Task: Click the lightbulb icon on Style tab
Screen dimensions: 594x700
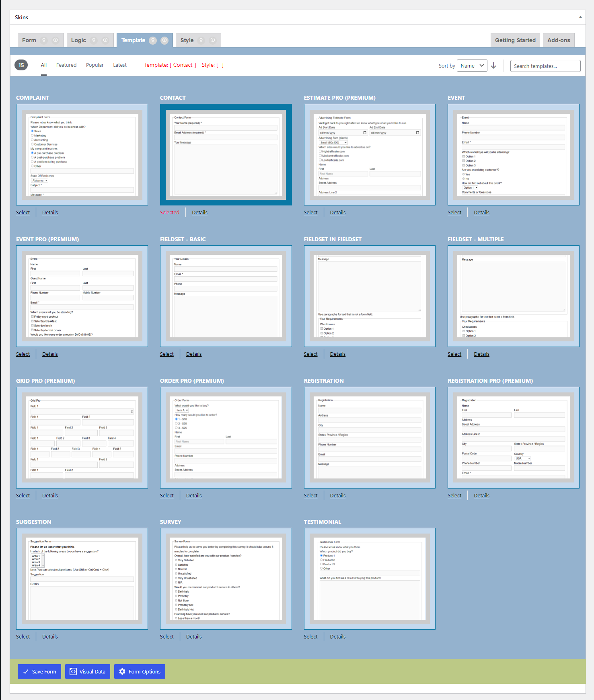Action: [x=201, y=40]
